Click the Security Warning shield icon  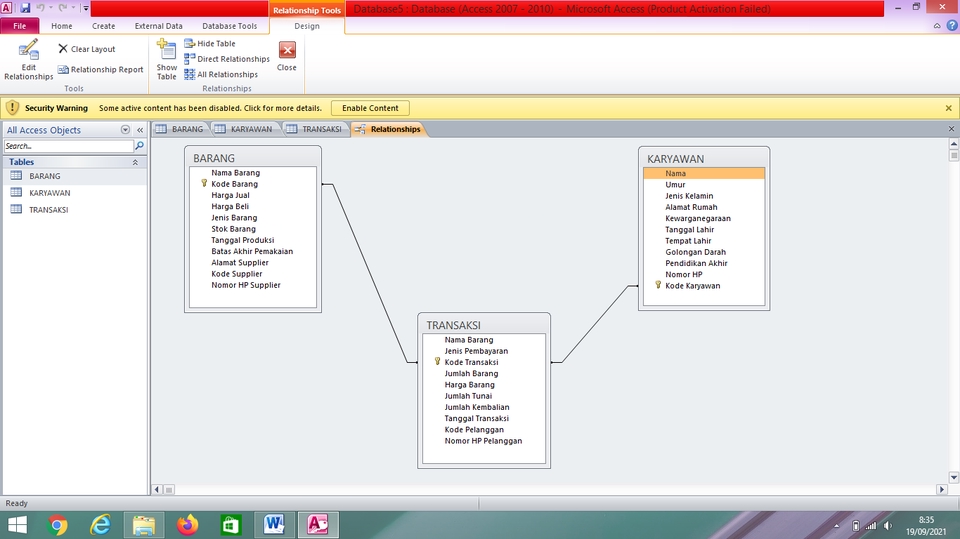pos(12,108)
